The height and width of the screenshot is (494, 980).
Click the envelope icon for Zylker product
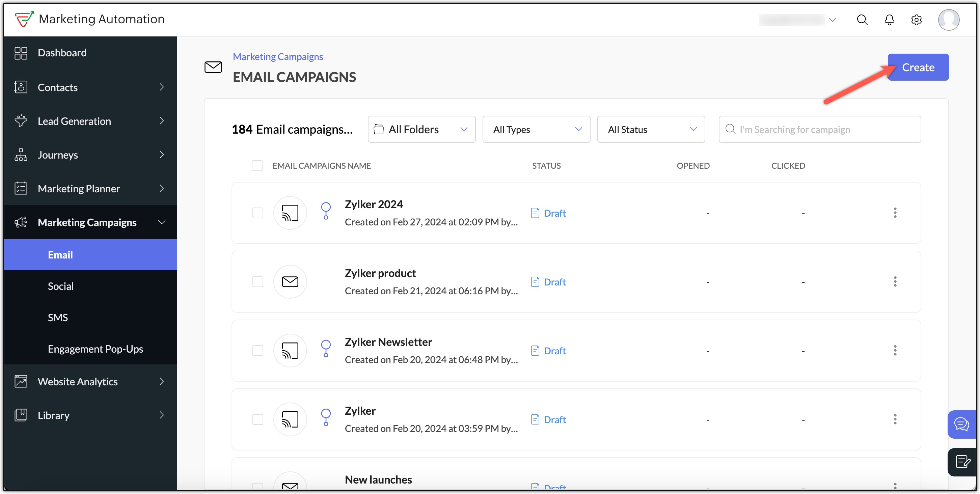tap(290, 281)
